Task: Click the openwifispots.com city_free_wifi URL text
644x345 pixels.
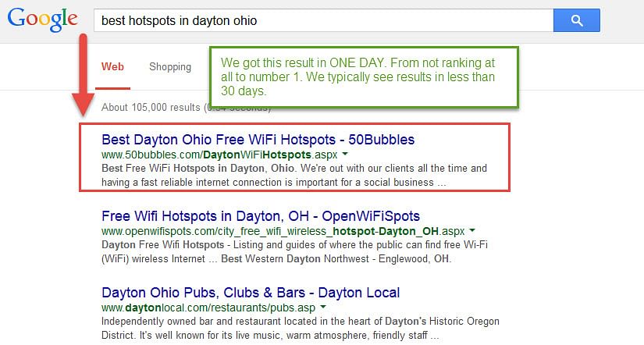Action: click(283, 231)
